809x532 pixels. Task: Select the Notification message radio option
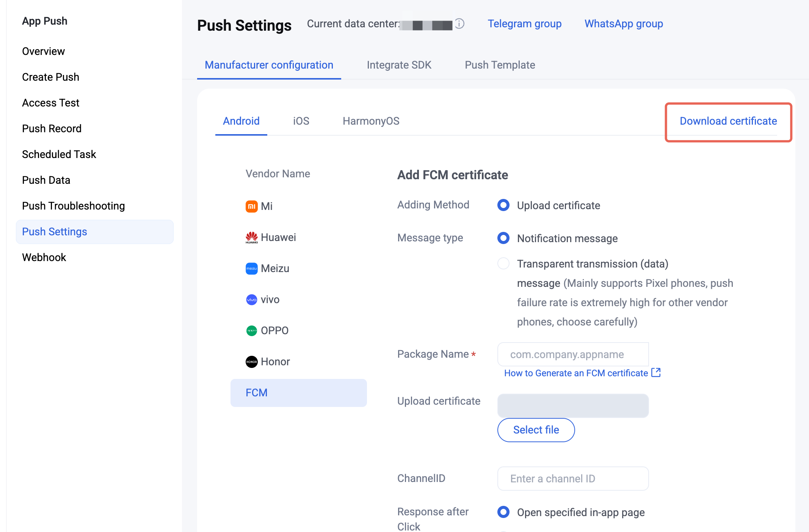(x=503, y=238)
